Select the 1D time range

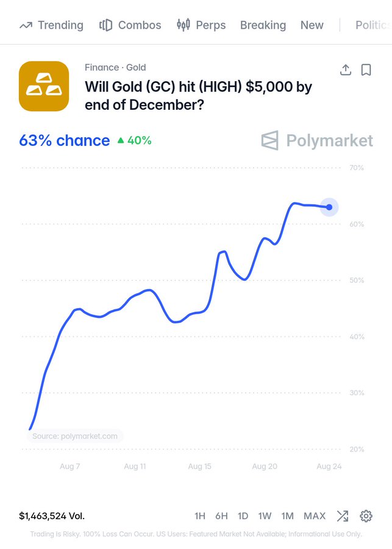tap(243, 515)
